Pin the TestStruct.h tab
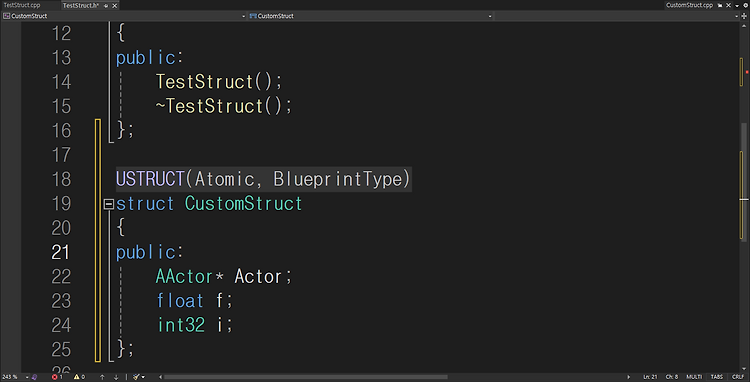Viewport: 750px width, 382px height. point(106,6)
